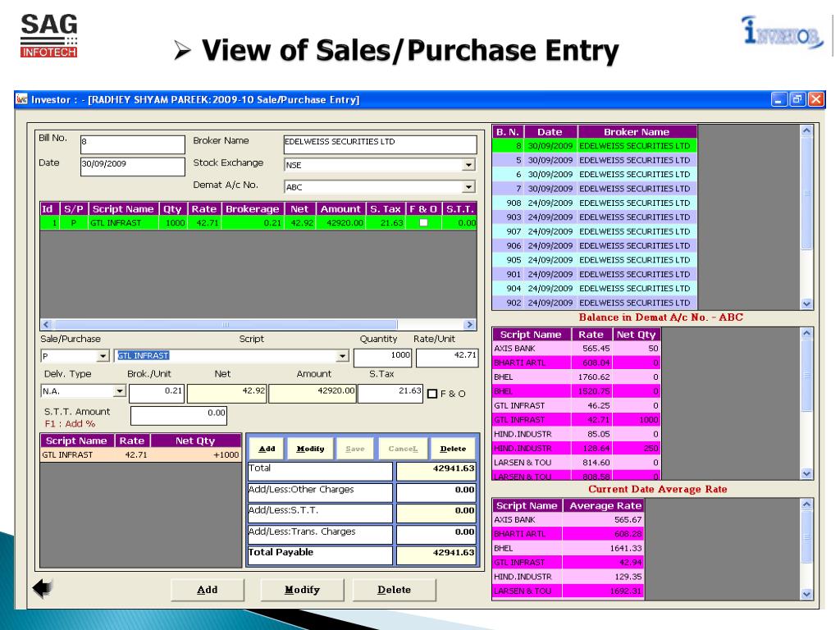Click the up arrow of the bill list scrollbar
This screenshot has height=630, width=840.
807,130
